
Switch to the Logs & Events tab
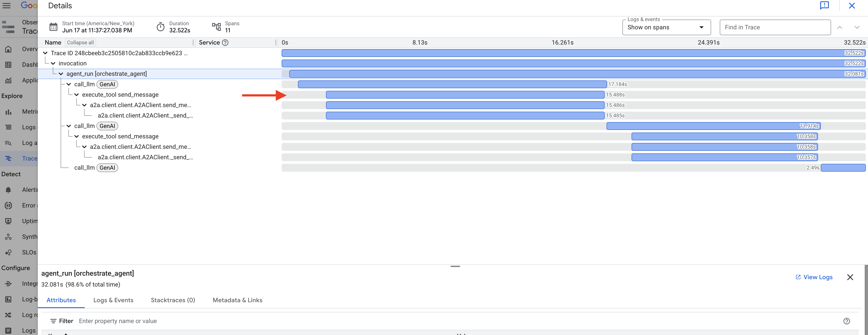pos(113,300)
